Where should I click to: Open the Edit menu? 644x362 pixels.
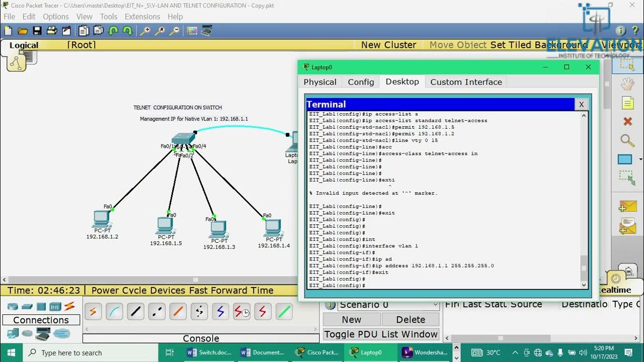point(29,17)
